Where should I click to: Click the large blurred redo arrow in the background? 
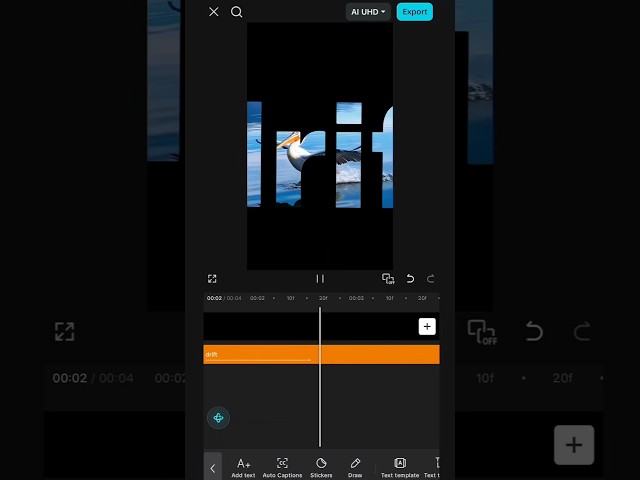582,331
